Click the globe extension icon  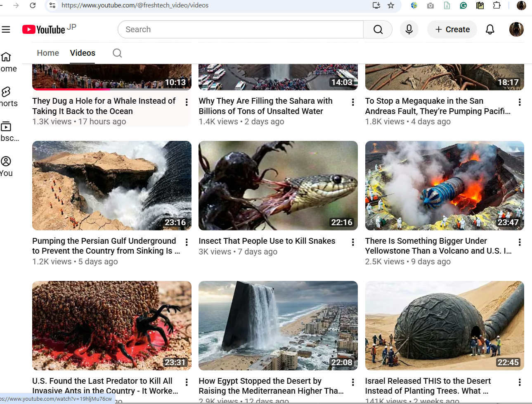coord(414,5)
